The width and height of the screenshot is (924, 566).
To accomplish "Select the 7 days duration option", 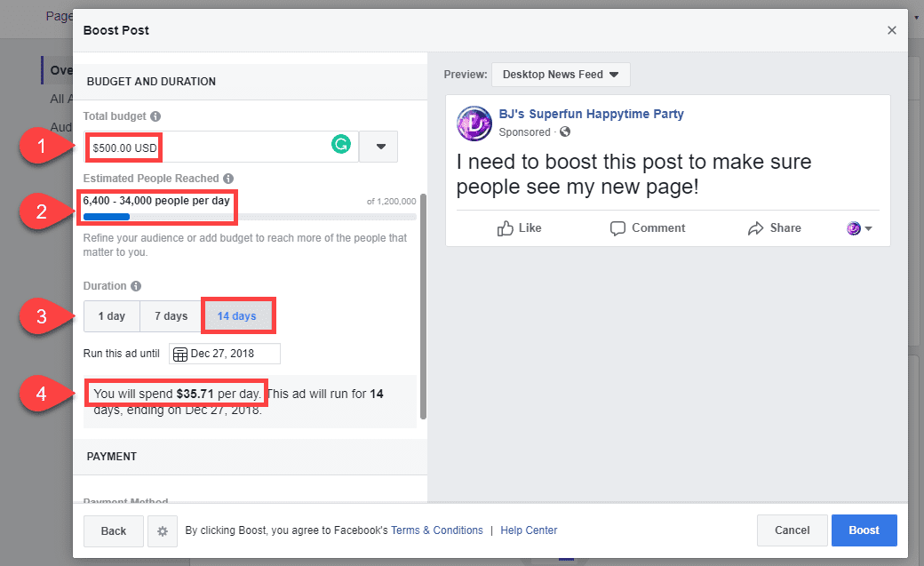I will click(170, 315).
